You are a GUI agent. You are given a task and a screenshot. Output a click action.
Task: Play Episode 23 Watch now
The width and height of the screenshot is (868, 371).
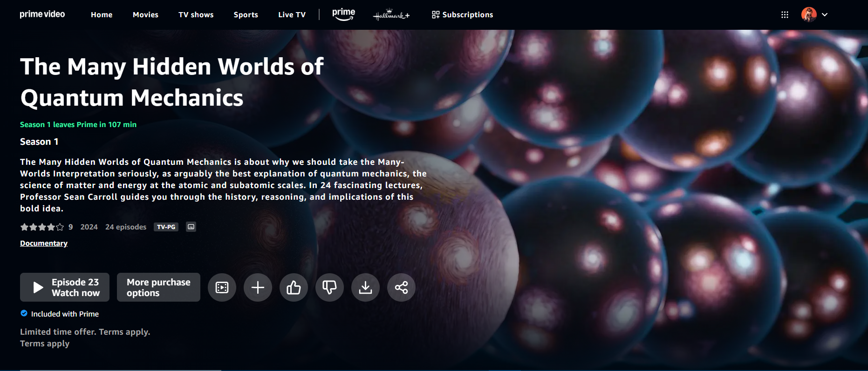point(65,288)
